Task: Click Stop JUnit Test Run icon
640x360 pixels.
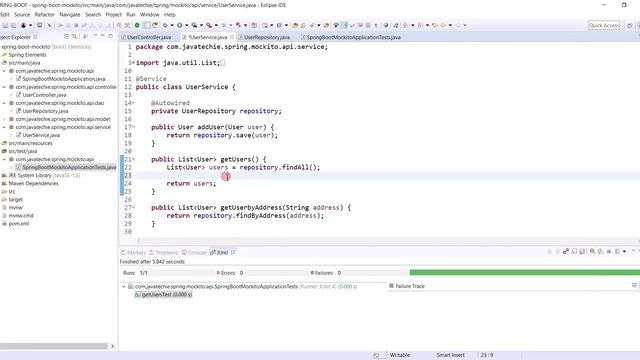Action: coord(609,251)
